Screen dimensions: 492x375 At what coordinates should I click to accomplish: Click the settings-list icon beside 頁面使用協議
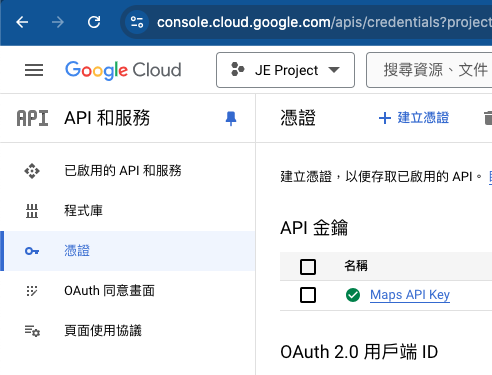pyautogui.click(x=32, y=331)
